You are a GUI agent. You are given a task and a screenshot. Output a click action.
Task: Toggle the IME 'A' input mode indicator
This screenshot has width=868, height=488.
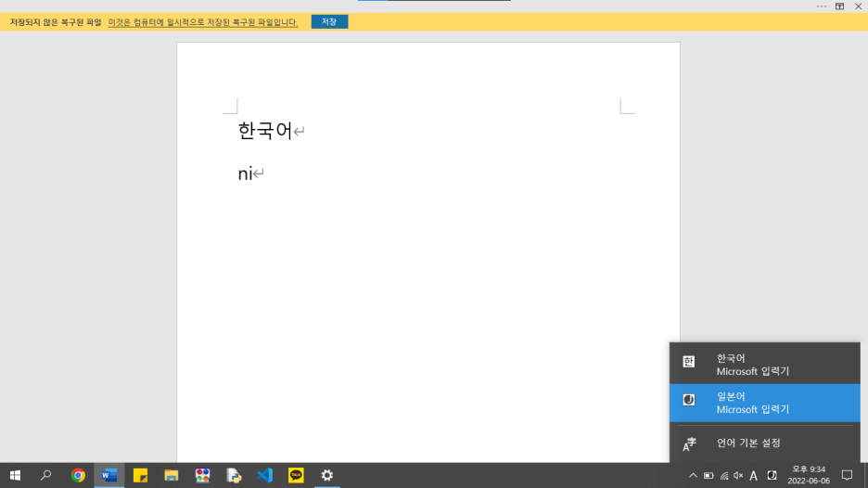[753, 476]
